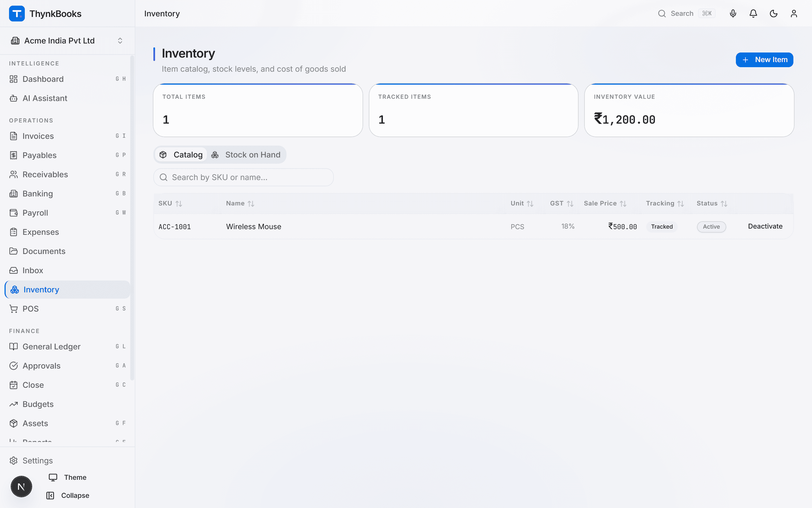Sort table by GST column
Screen dimensions: 812x508
pos(562,203)
